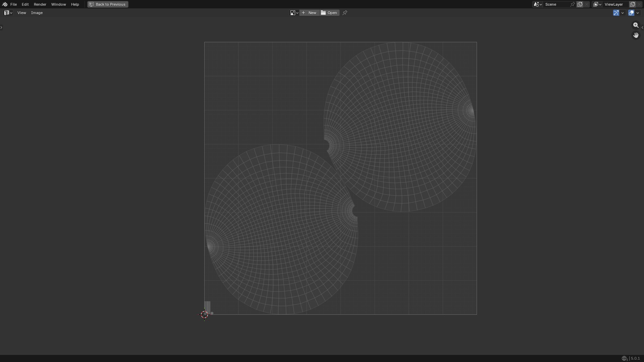Toggle the image pin icon
Image resolution: width=644 pixels, height=362 pixels.
click(345, 13)
